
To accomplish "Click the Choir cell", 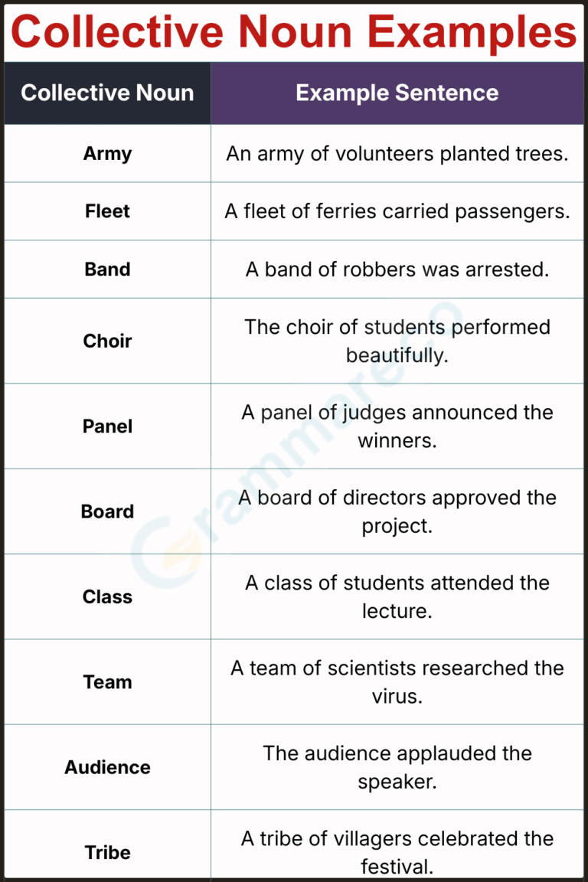I will point(107,341).
